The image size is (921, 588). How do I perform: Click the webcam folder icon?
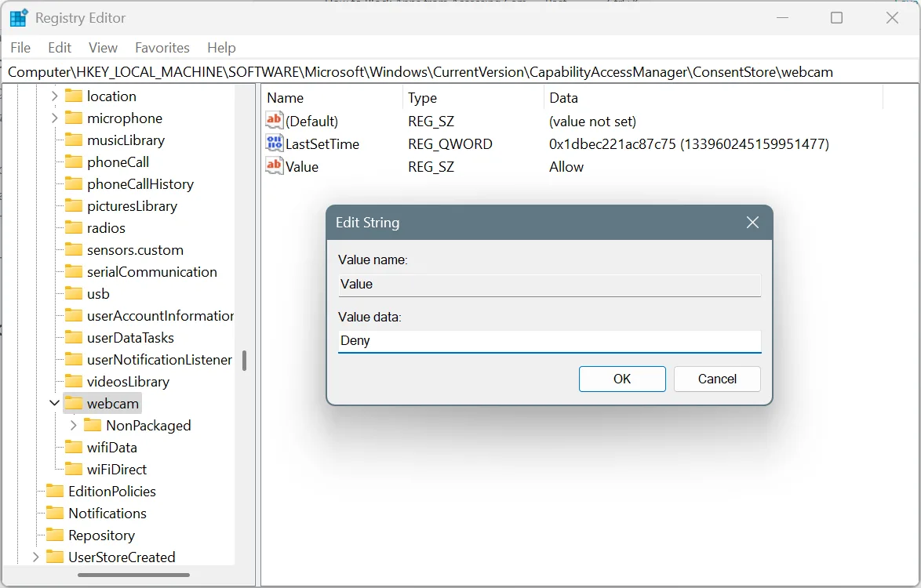[74, 403]
